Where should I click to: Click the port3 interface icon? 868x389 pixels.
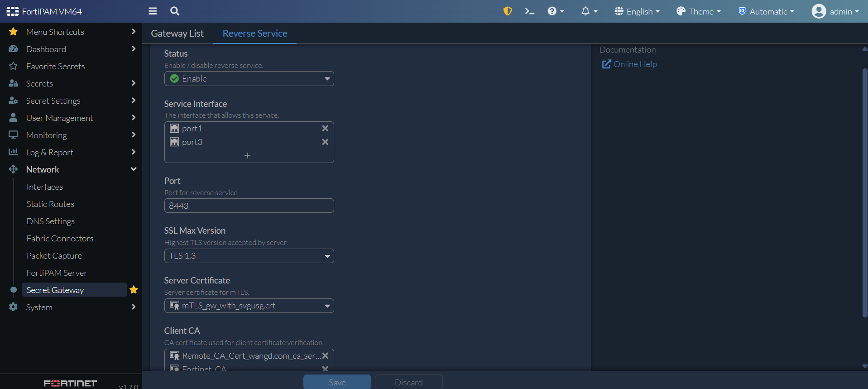(174, 142)
